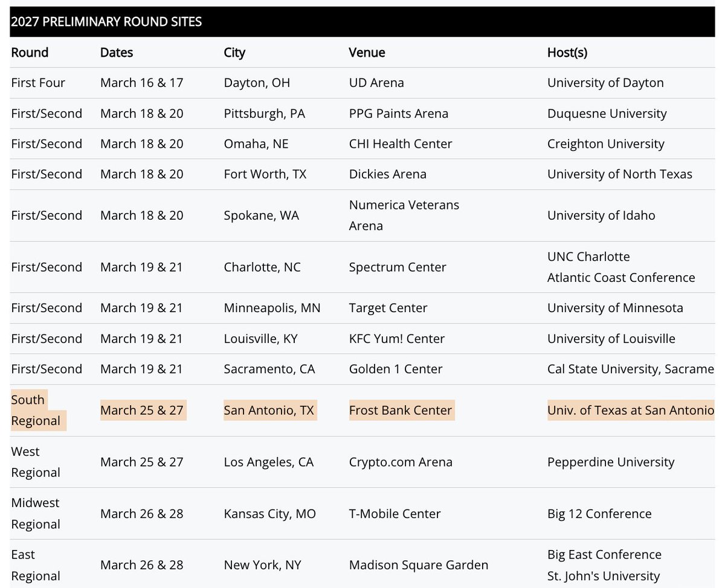Click the "Dates" column header
This screenshot has height=588, width=725.
(x=117, y=53)
